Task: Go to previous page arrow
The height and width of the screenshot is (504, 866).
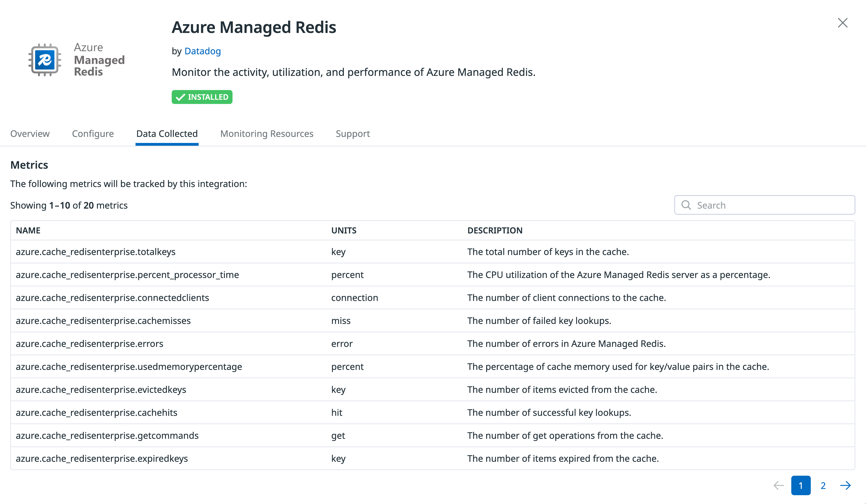Action: click(x=779, y=485)
